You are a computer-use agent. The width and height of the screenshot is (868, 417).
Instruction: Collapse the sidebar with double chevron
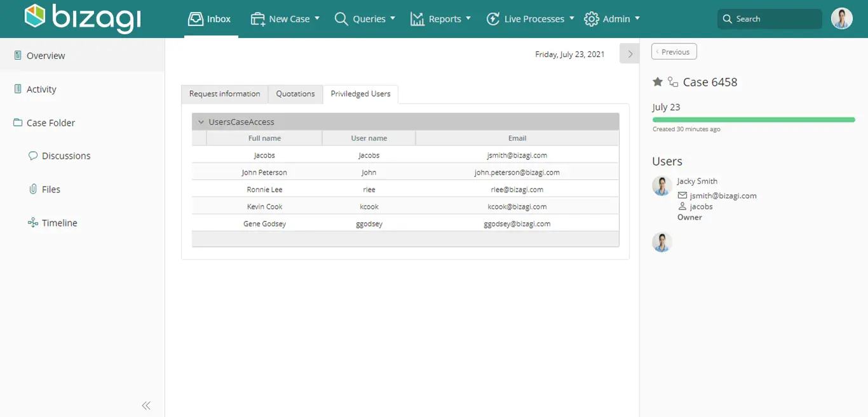pos(146,406)
